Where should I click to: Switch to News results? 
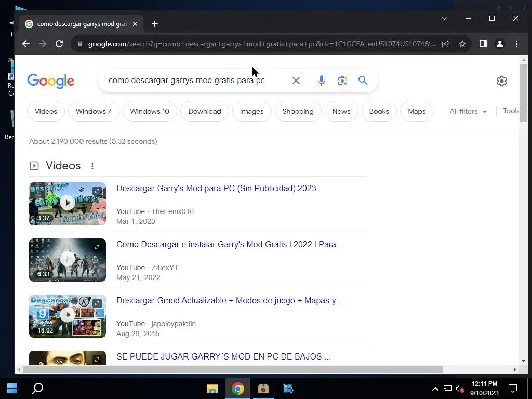tap(341, 111)
